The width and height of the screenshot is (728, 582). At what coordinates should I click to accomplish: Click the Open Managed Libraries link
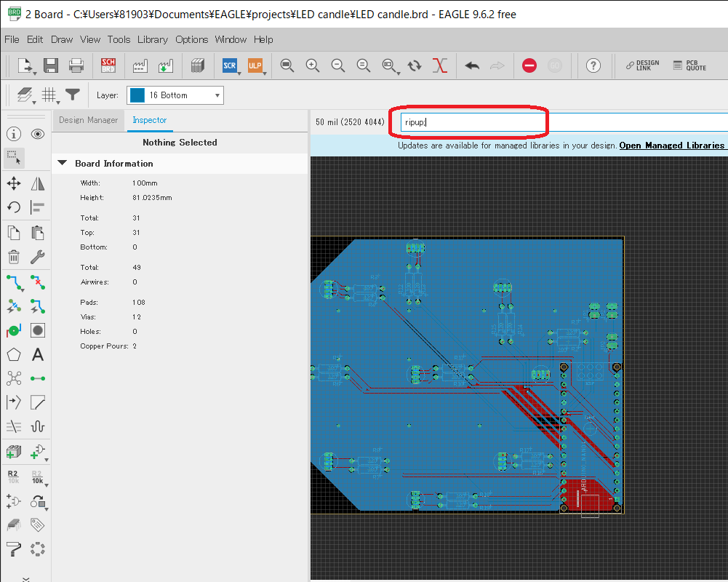671,145
